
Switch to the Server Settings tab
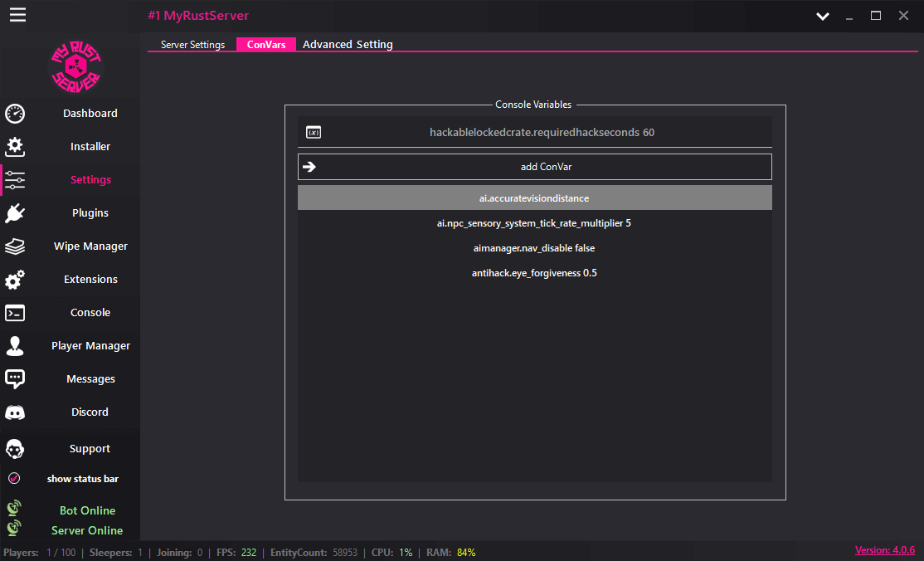192,44
